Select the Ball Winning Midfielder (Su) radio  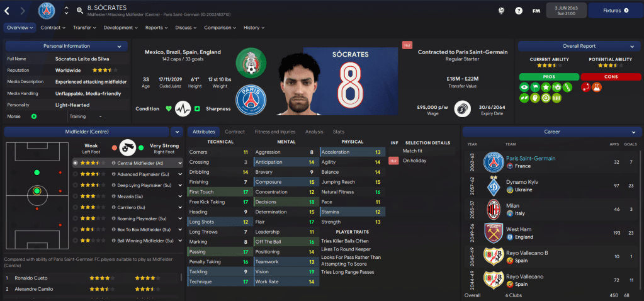tap(75, 241)
